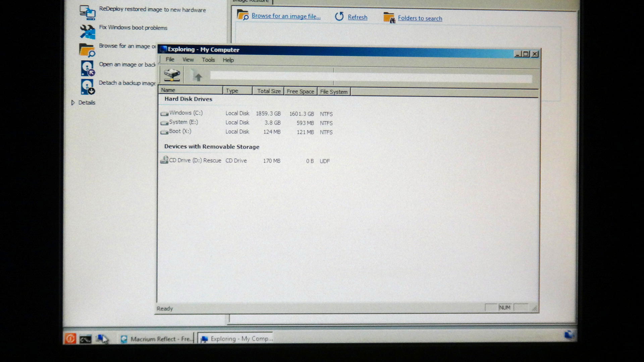The height and width of the screenshot is (362, 644).
Task: Click the Open an image or backup icon
Action: click(88, 68)
